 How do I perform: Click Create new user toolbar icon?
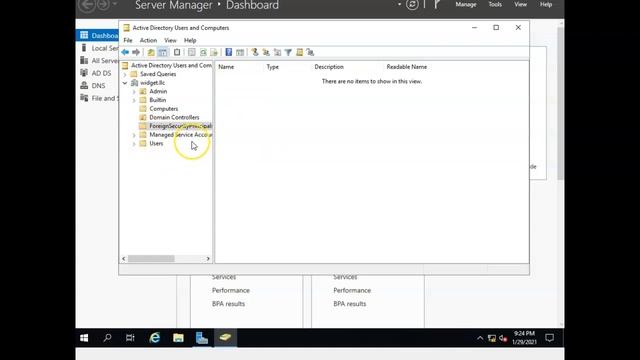255,52
